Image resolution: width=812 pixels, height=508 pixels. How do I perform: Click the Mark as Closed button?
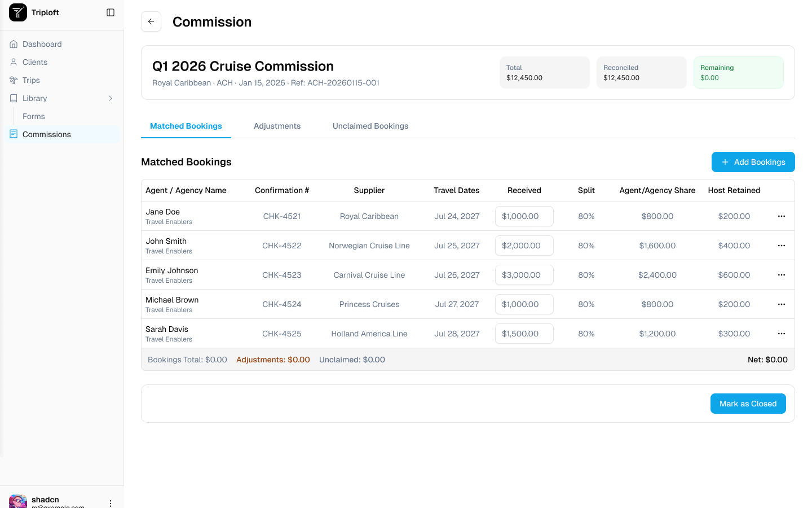748,404
